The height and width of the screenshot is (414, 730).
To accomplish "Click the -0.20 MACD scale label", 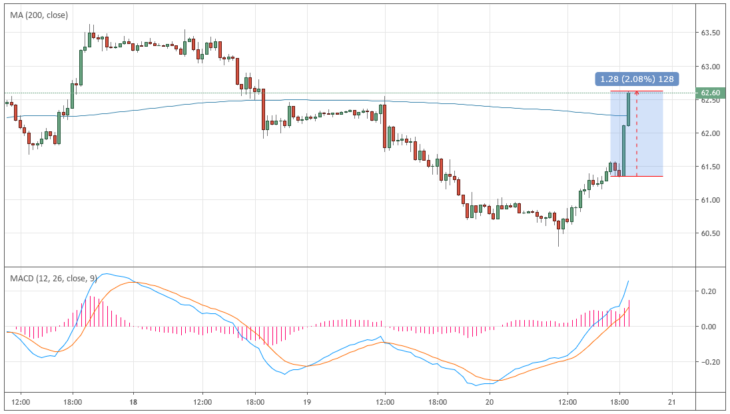I will pos(707,362).
